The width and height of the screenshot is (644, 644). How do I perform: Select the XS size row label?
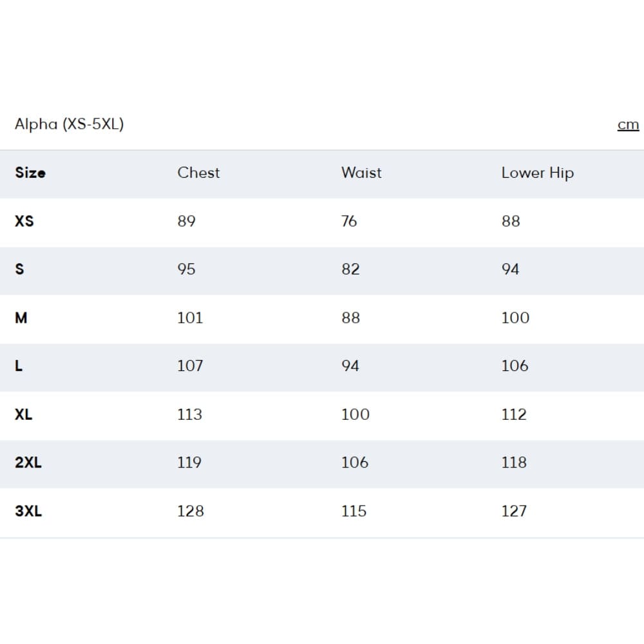click(x=24, y=221)
